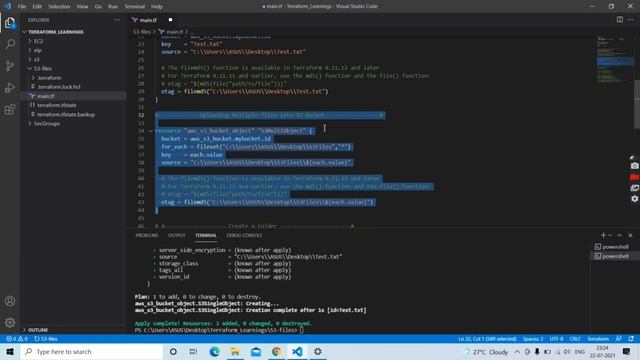Switch to the OUTPUT panel tab
Image resolution: width=640 pixels, height=360 pixels.
click(176, 235)
